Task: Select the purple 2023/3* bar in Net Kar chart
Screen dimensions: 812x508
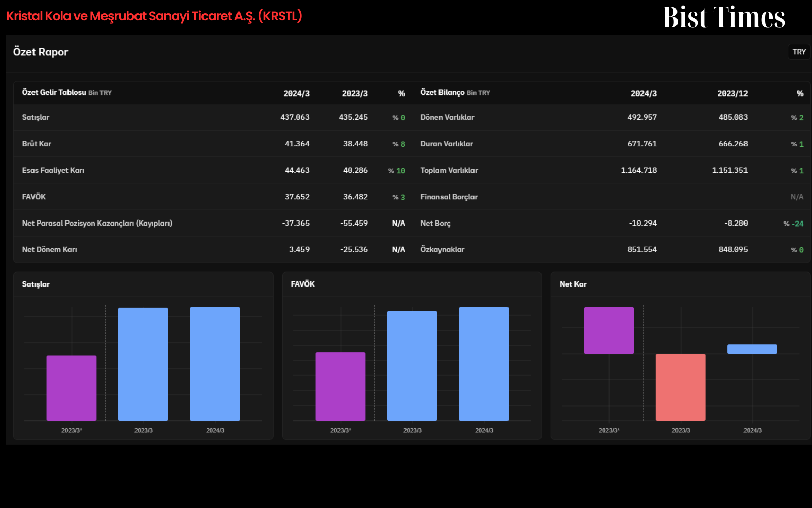Action: [609, 330]
